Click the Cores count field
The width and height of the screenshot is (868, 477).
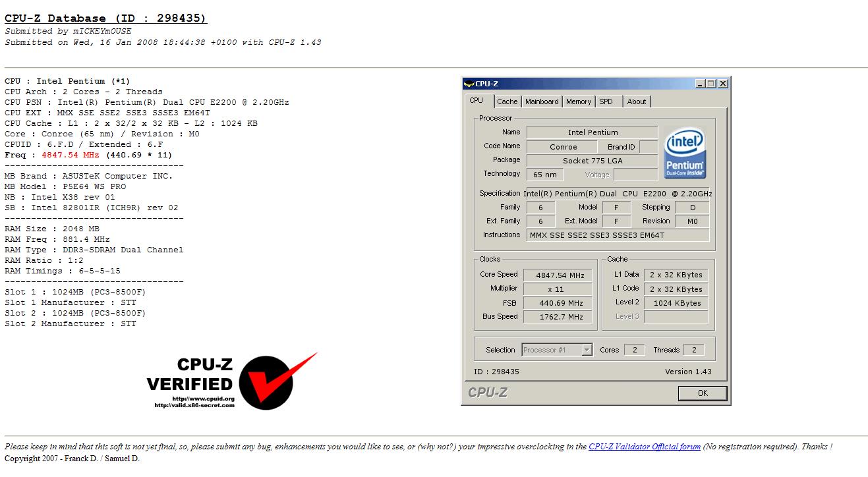pyautogui.click(x=635, y=350)
